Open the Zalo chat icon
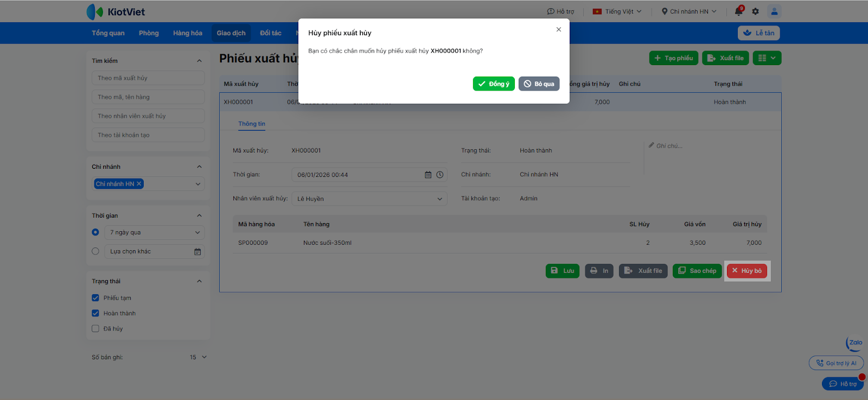The width and height of the screenshot is (868, 400). (854, 344)
